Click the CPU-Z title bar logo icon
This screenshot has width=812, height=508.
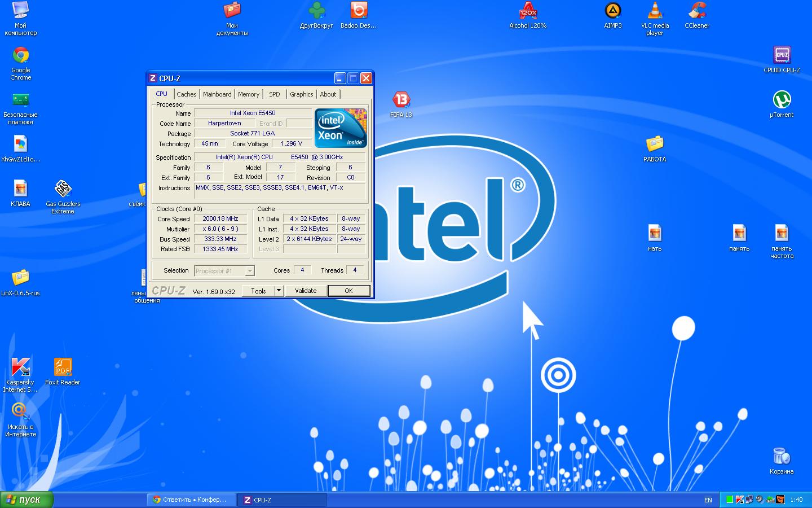152,78
